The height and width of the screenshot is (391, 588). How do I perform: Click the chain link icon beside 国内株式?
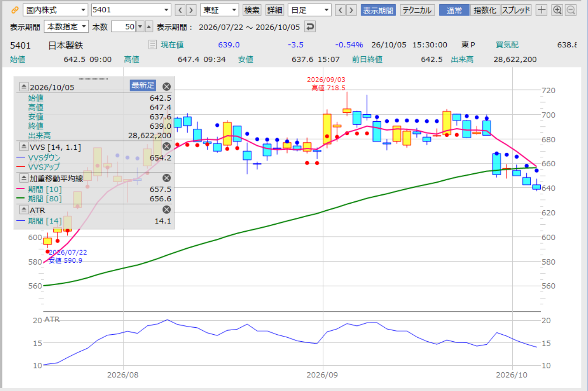(x=15, y=10)
